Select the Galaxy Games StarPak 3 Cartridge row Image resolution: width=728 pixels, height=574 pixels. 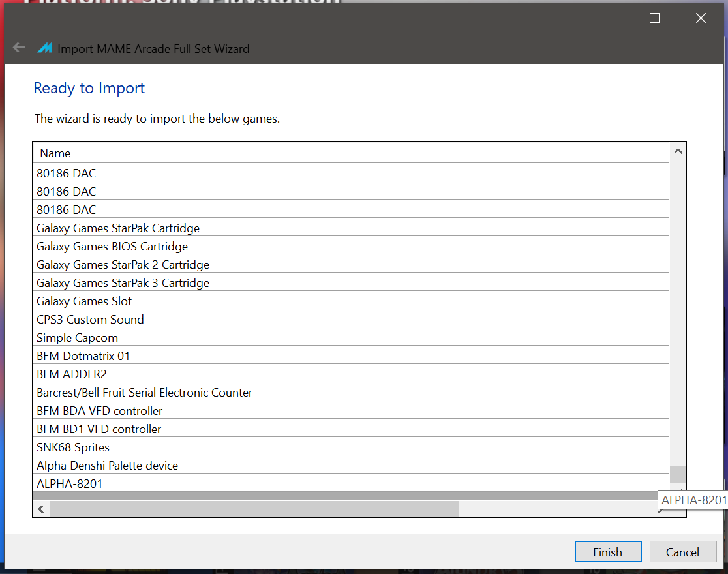click(x=352, y=283)
